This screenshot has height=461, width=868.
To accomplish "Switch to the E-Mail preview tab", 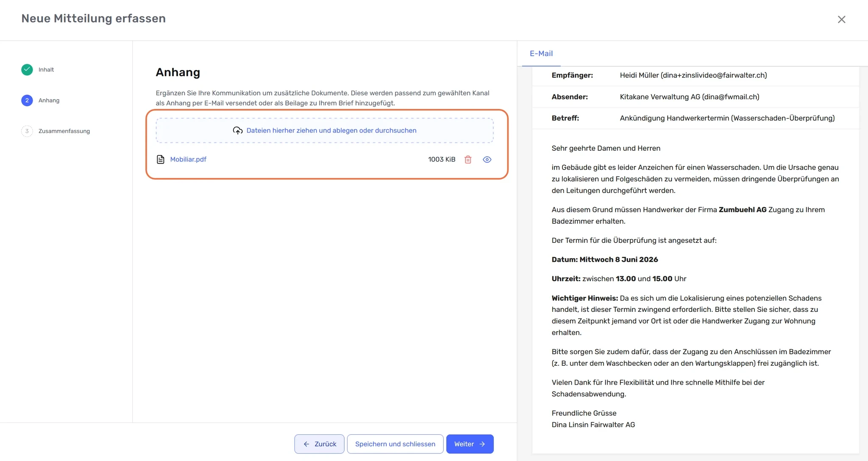I will (x=541, y=53).
